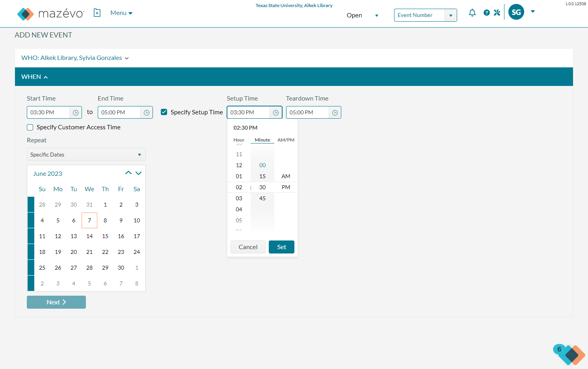Click the Setup Time clock icon
The height and width of the screenshot is (369, 588).
click(276, 113)
